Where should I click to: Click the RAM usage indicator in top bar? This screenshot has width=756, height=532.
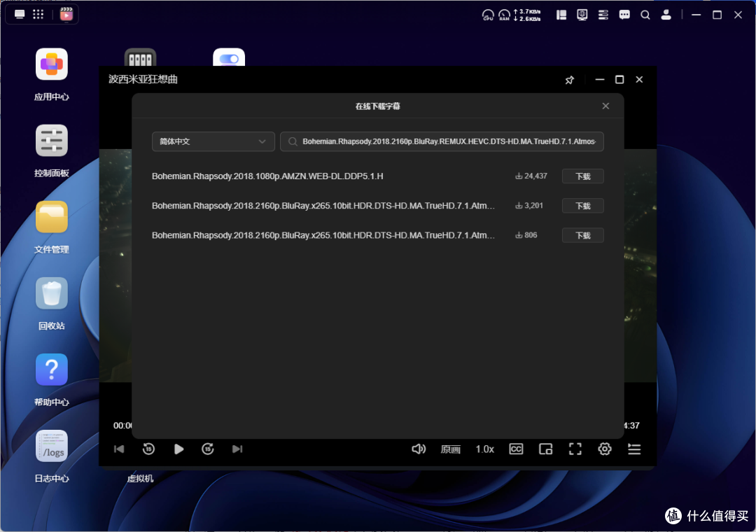[504, 15]
